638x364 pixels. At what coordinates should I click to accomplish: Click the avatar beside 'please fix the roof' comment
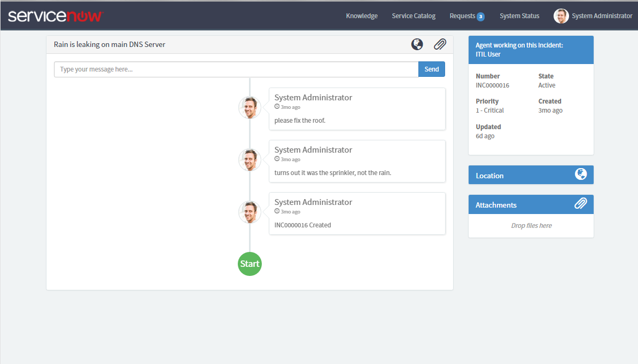250,108
